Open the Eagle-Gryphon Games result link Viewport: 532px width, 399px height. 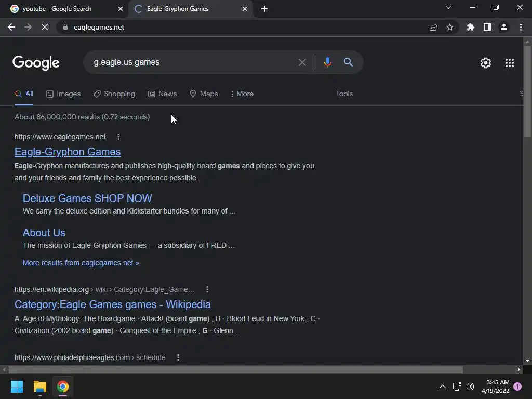tap(68, 152)
